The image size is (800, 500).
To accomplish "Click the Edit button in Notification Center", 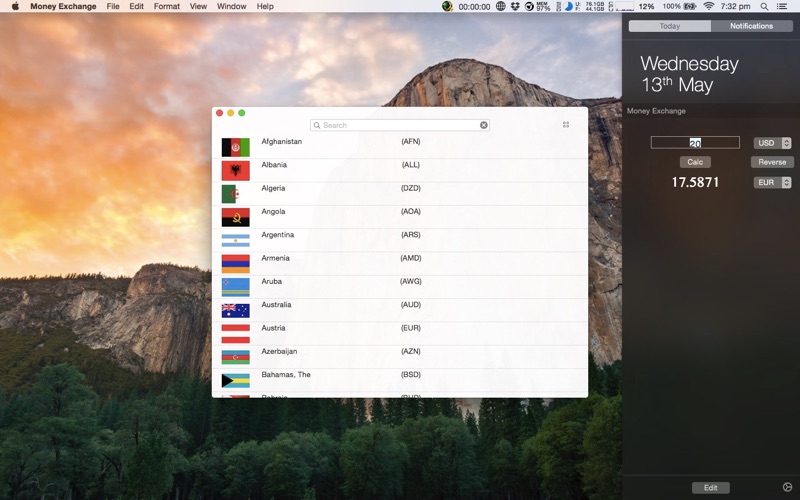I will click(x=710, y=488).
